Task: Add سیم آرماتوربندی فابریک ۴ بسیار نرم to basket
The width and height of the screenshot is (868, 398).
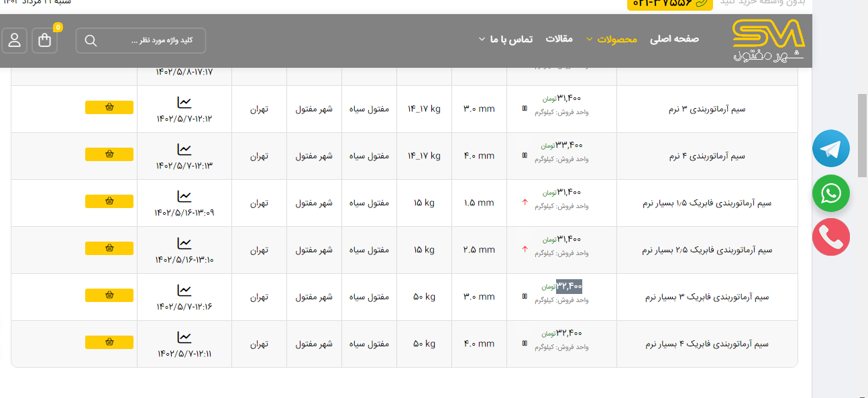Action: [109, 342]
